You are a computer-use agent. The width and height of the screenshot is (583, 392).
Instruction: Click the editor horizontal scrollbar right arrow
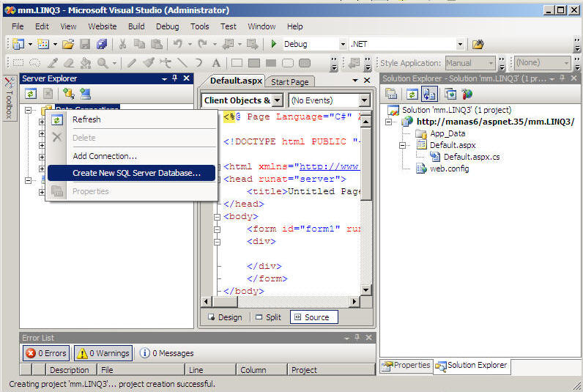point(354,302)
